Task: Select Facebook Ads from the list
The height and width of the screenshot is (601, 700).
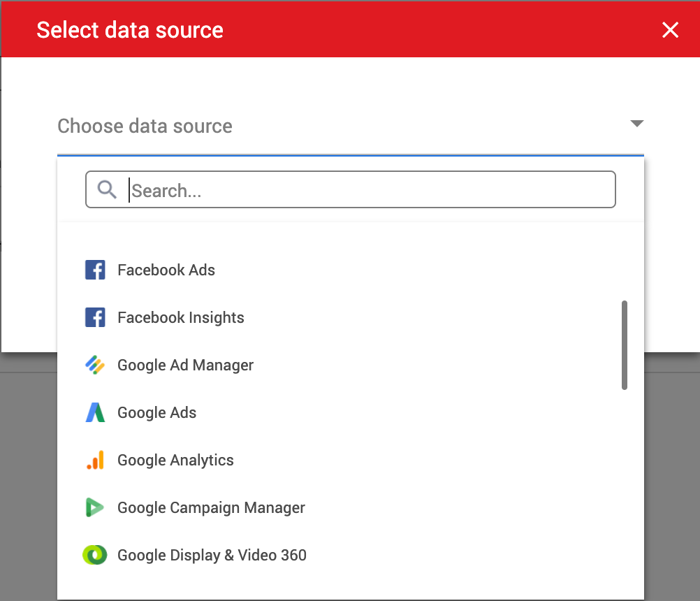Action: 166,270
